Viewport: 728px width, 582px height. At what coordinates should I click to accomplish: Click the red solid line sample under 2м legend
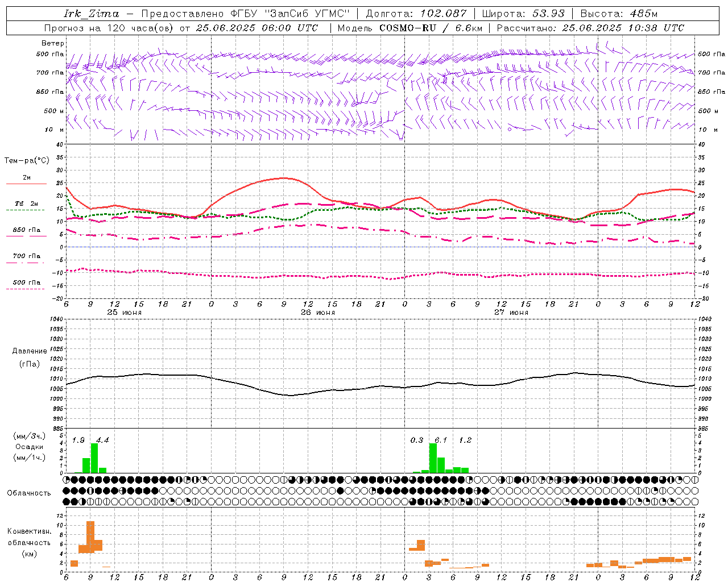point(26,184)
